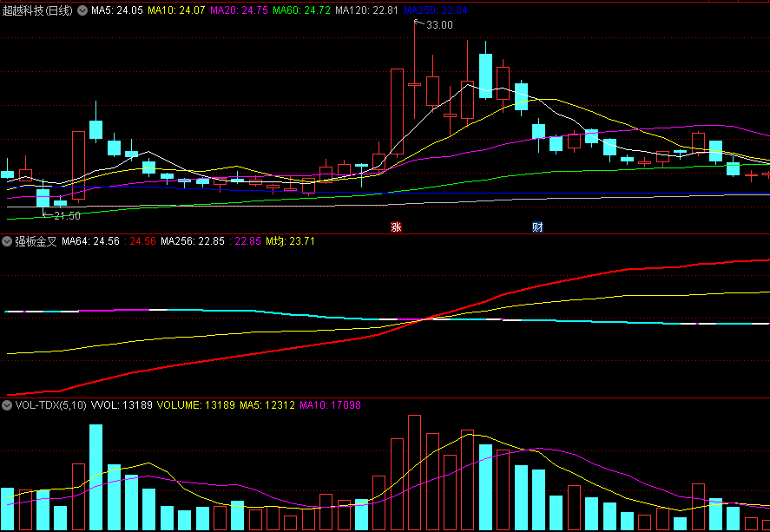Screen dimensions: 770x532
Task: Click the 21.50 low price annotation
Action: (x=67, y=216)
